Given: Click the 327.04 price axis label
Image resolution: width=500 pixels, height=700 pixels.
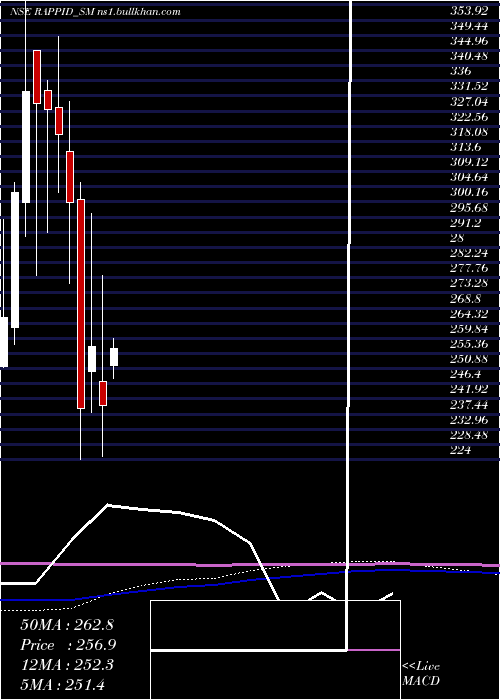Looking at the screenshot, I should [469, 102].
